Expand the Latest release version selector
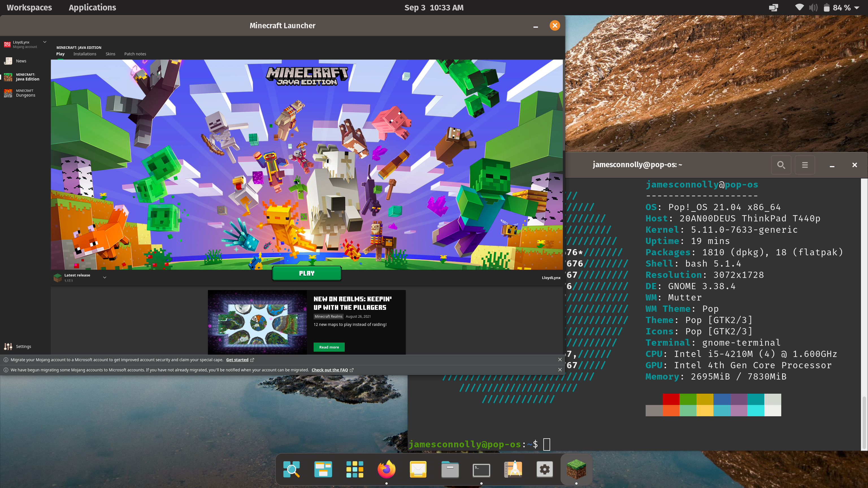Image resolution: width=868 pixels, height=488 pixels. tap(105, 278)
